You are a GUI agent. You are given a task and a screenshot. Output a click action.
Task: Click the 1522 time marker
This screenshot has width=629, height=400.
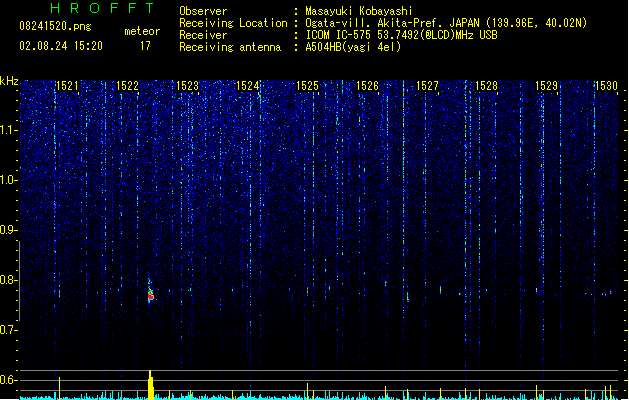pos(127,86)
